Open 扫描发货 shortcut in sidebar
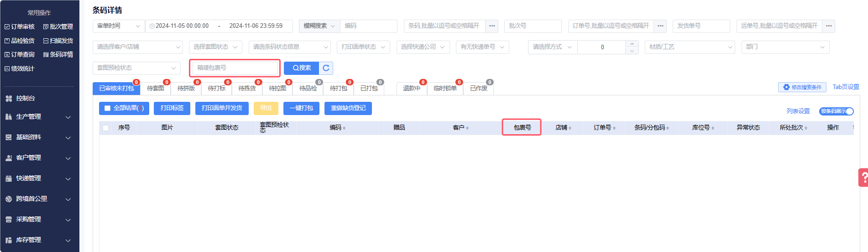The width and height of the screenshot is (868, 252). point(58,41)
